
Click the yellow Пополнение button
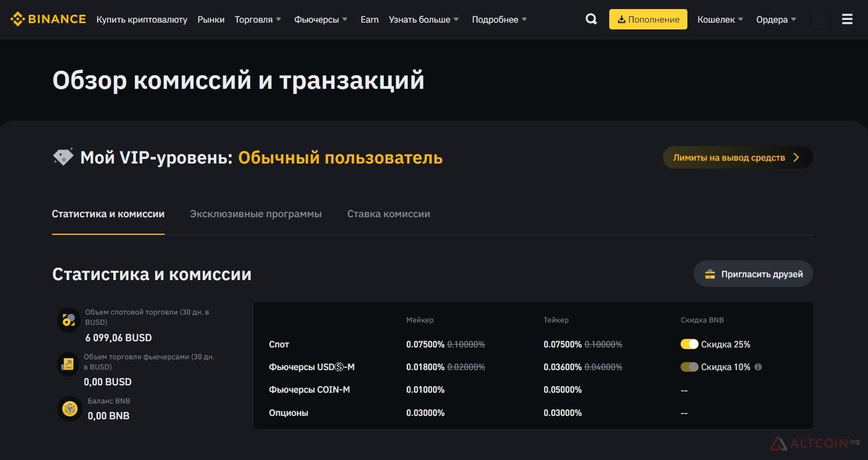(x=648, y=19)
